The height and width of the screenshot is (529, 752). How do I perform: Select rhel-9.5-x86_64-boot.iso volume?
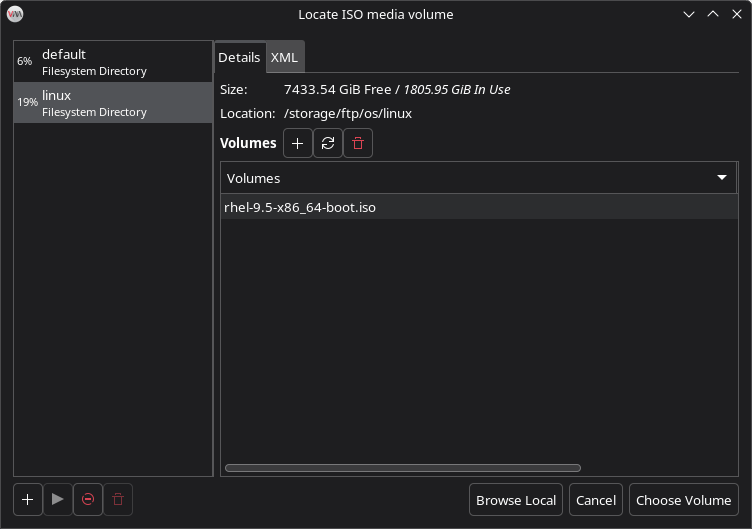300,208
